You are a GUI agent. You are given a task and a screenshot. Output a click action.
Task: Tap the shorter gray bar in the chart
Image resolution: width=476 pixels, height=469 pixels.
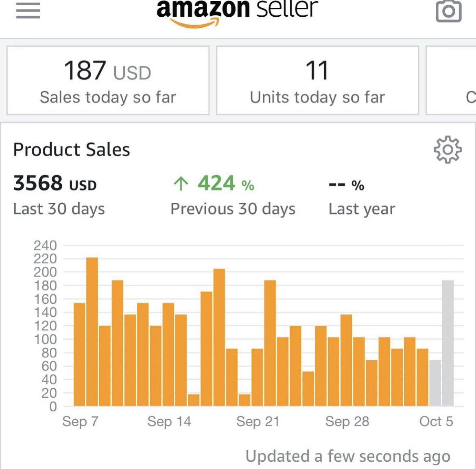435,383
